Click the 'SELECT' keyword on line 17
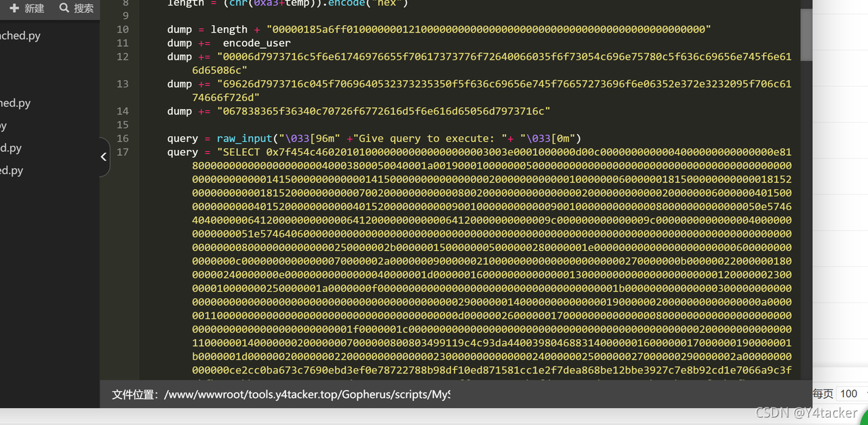 pyautogui.click(x=241, y=152)
